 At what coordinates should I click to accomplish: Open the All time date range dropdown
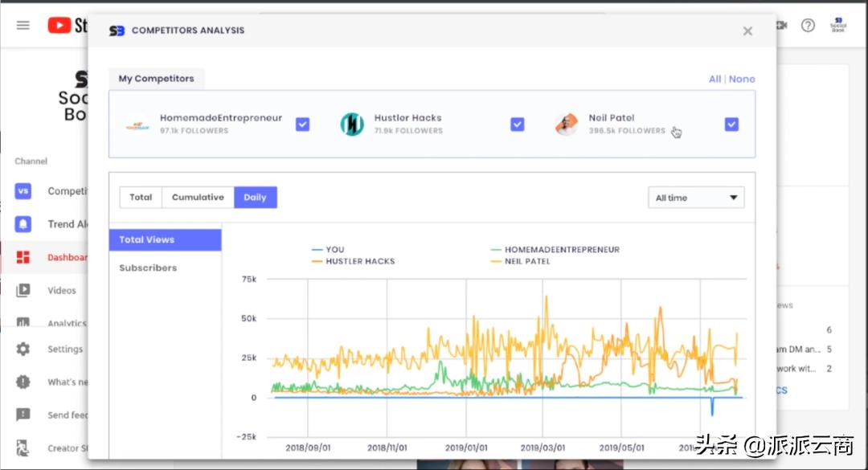pyautogui.click(x=696, y=198)
